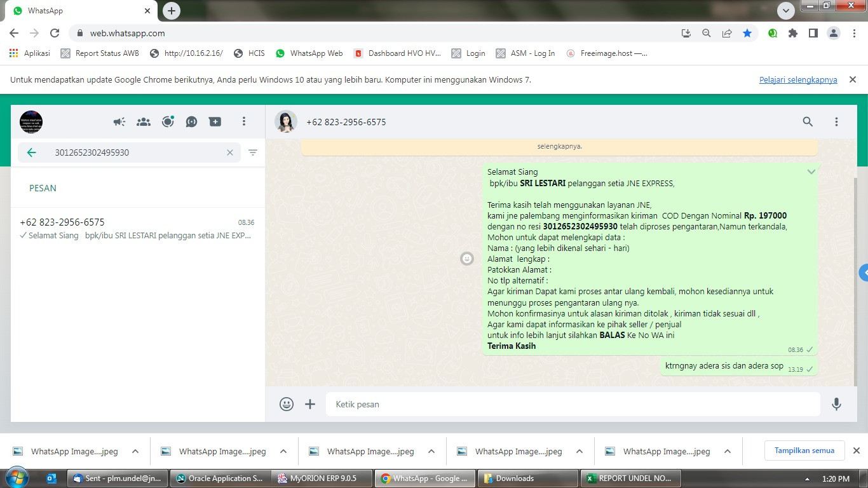Open the WhatsApp Web bookmark

309,53
